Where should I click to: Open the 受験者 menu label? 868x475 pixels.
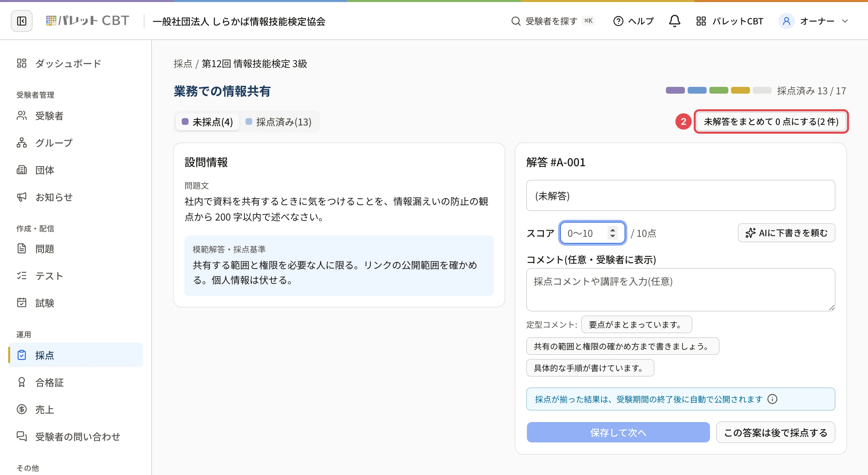tap(50, 116)
